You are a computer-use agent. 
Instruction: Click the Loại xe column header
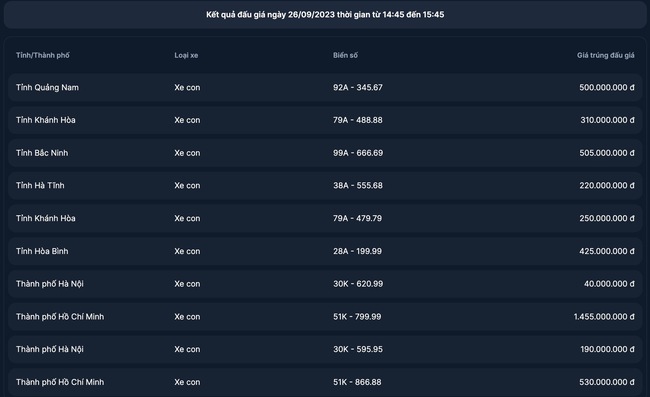pos(186,55)
